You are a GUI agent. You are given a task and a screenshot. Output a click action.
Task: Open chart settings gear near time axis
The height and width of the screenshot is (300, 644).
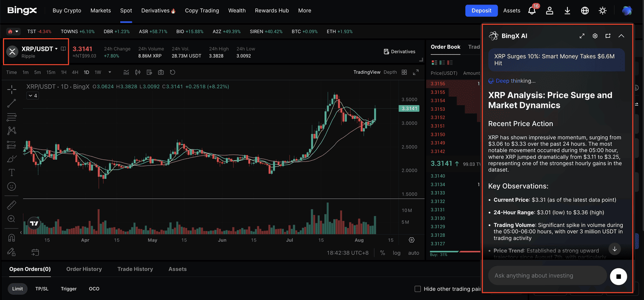412,240
